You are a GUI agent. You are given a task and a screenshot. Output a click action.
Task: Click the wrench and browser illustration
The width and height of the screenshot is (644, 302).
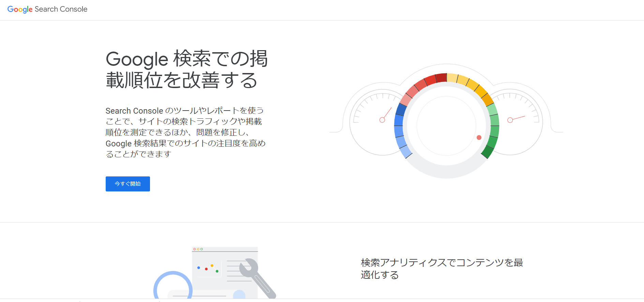(x=215, y=273)
